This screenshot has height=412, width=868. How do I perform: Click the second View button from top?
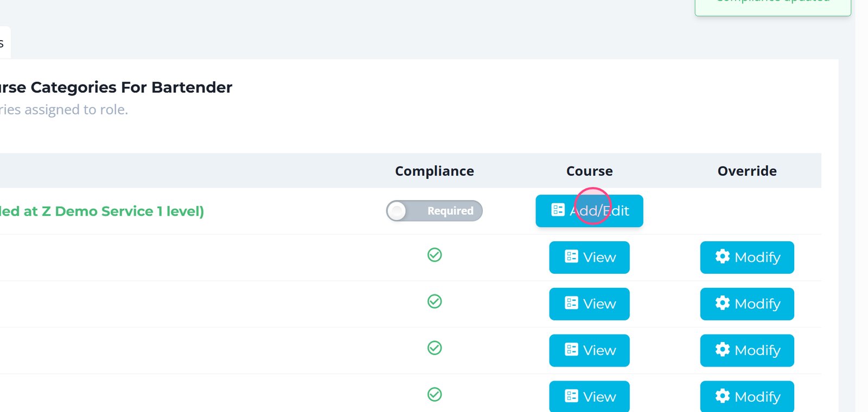(589, 304)
